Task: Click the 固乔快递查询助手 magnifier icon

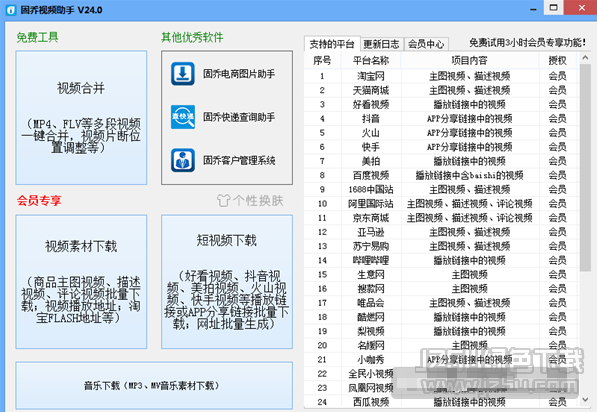Action: [x=183, y=117]
